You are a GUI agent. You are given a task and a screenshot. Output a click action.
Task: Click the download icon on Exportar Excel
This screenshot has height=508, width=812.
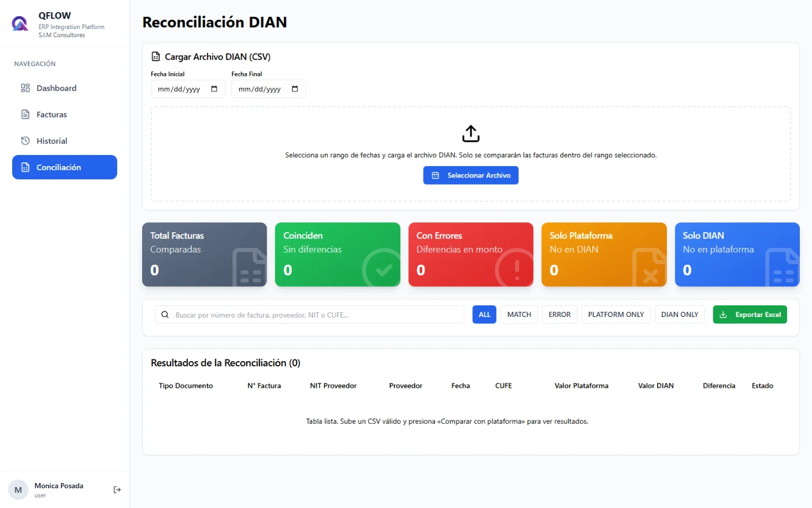click(723, 315)
